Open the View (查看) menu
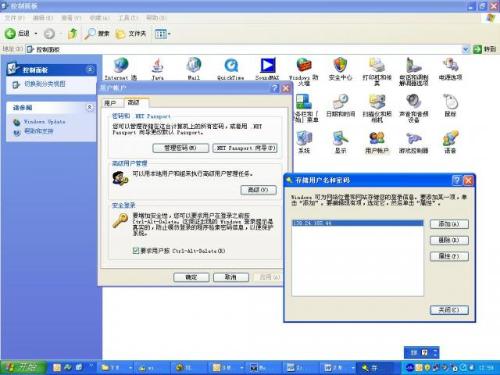 tap(71, 18)
